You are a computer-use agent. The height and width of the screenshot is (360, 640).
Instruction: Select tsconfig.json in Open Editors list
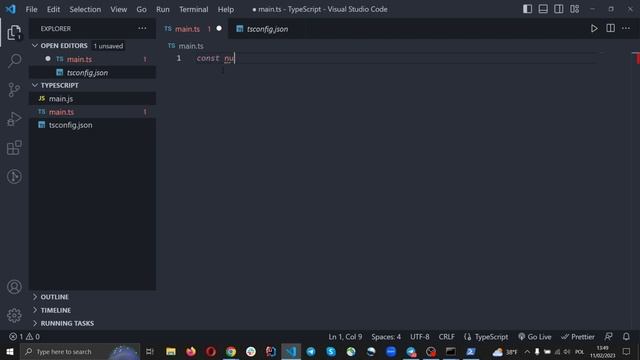tap(92, 73)
